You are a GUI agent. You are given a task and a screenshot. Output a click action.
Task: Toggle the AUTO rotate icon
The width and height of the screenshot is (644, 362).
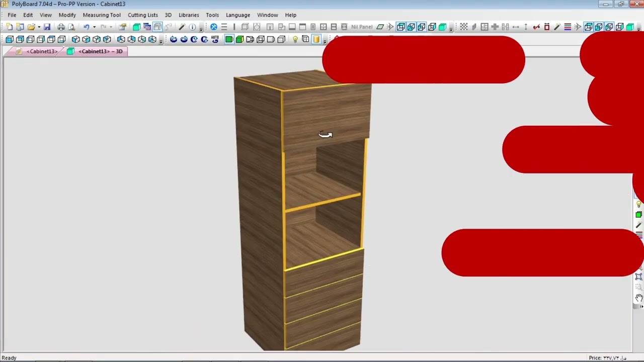click(x=215, y=39)
